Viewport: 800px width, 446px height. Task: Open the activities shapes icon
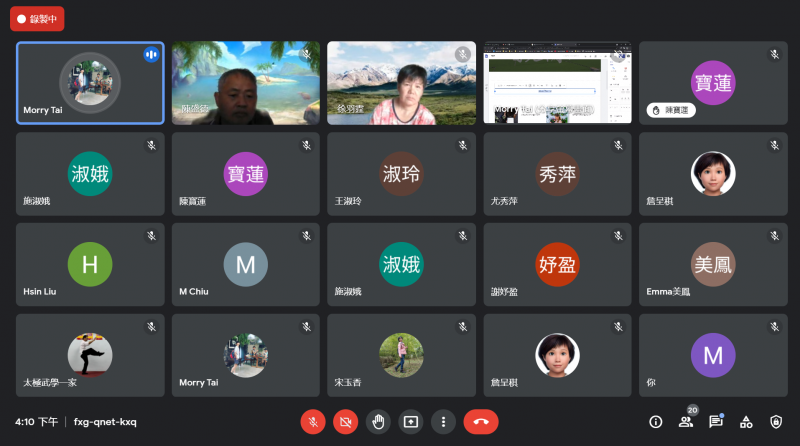click(746, 422)
